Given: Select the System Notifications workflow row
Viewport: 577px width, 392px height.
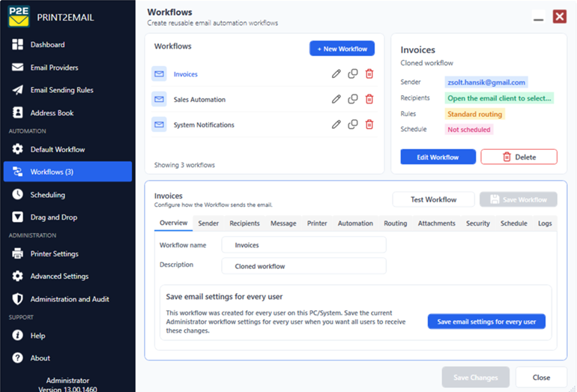Looking at the screenshot, I should [265, 124].
